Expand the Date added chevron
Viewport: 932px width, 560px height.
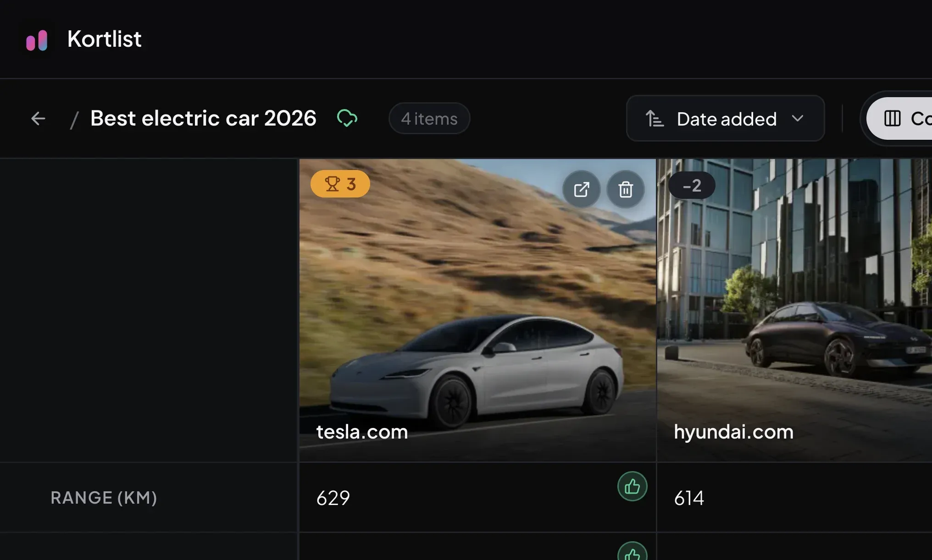798,118
